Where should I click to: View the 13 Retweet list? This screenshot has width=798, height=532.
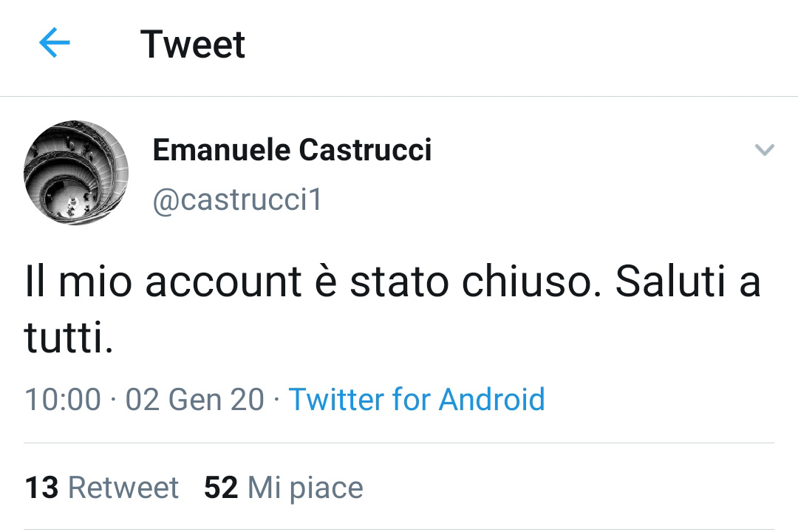(x=102, y=487)
